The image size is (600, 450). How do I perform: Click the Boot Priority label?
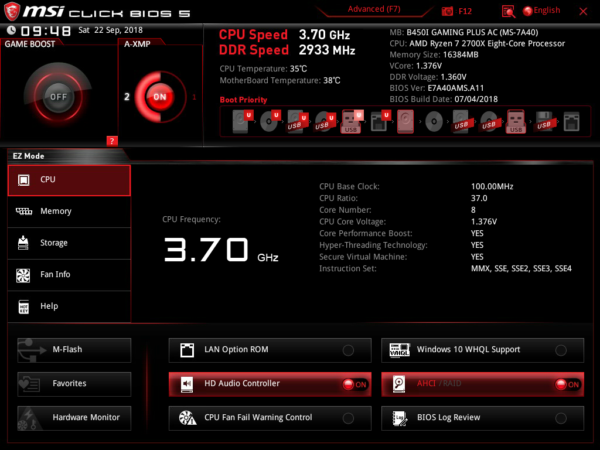pyautogui.click(x=243, y=100)
